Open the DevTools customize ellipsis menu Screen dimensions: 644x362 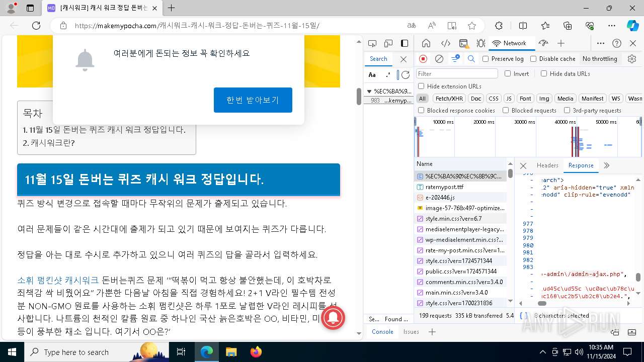tap(601, 43)
